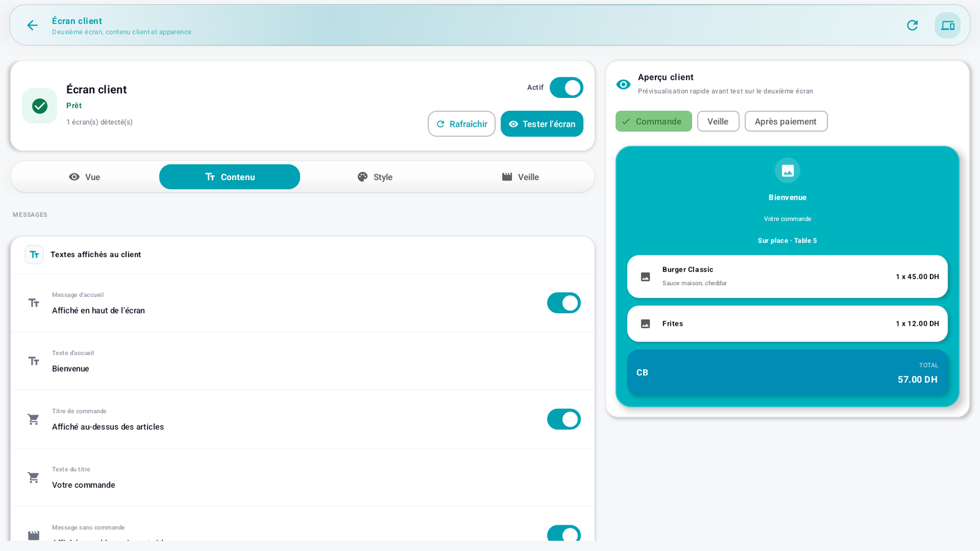Viewport: 980px width, 551px height.
Task: Edit the Texte d'accueil field Bienvenue
Action: point(303,361)
